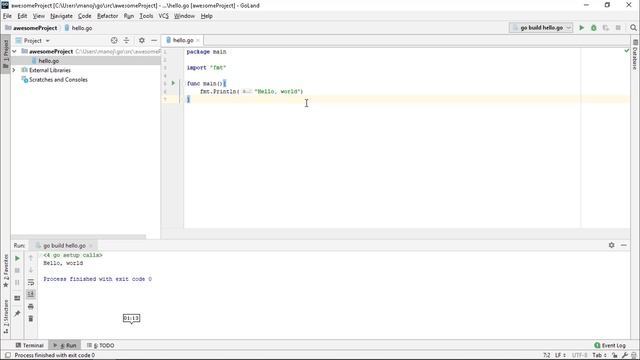This screenshot has width=640, height=360.
Task: Open the View menu
Action: 39,16
